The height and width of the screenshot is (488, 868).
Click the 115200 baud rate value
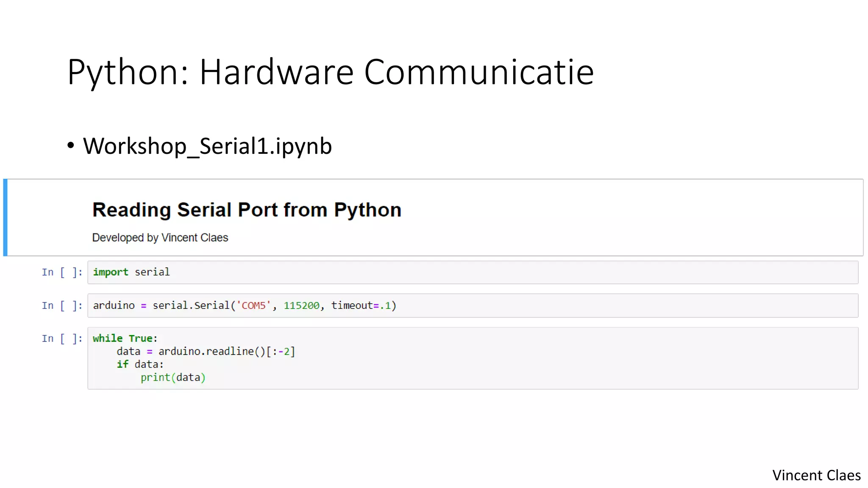point(301,305)
